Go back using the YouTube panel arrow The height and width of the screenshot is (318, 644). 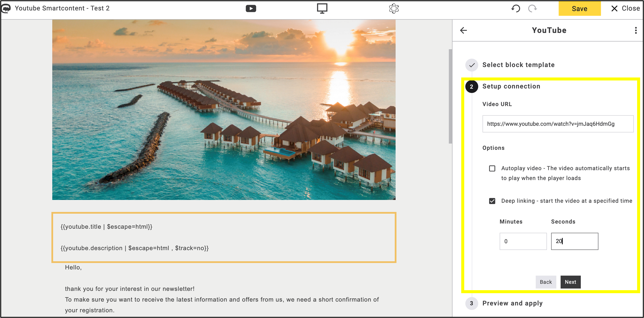point(464,30)
